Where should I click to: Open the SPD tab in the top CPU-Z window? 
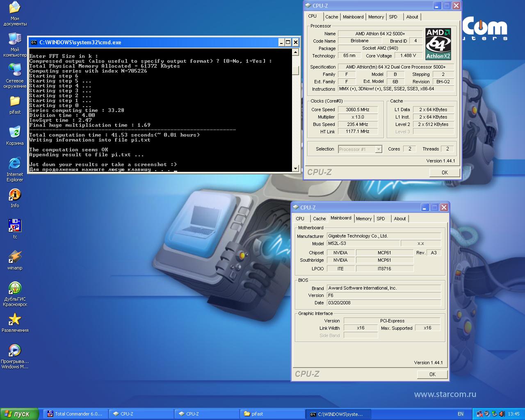(x=393, y=17)
